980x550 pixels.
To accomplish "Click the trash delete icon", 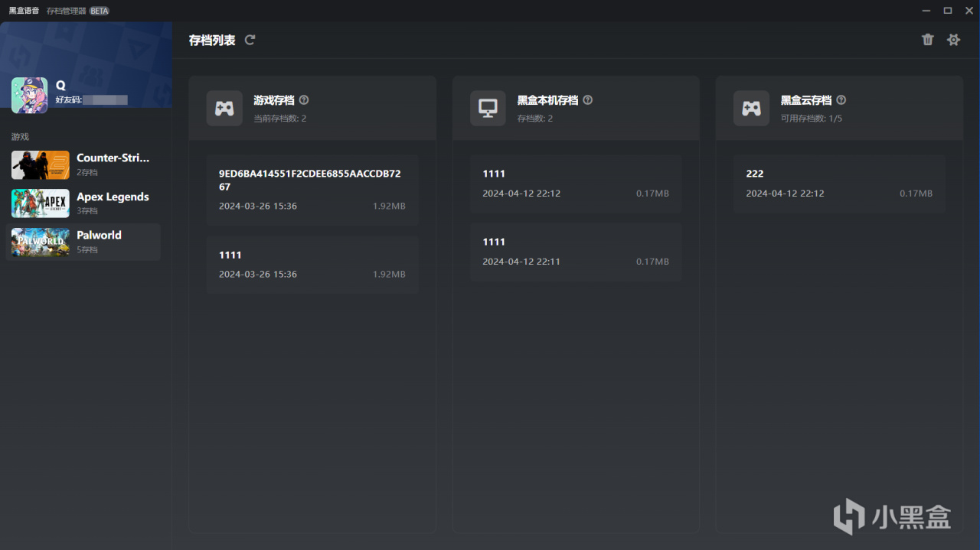I will click(928, 40).
